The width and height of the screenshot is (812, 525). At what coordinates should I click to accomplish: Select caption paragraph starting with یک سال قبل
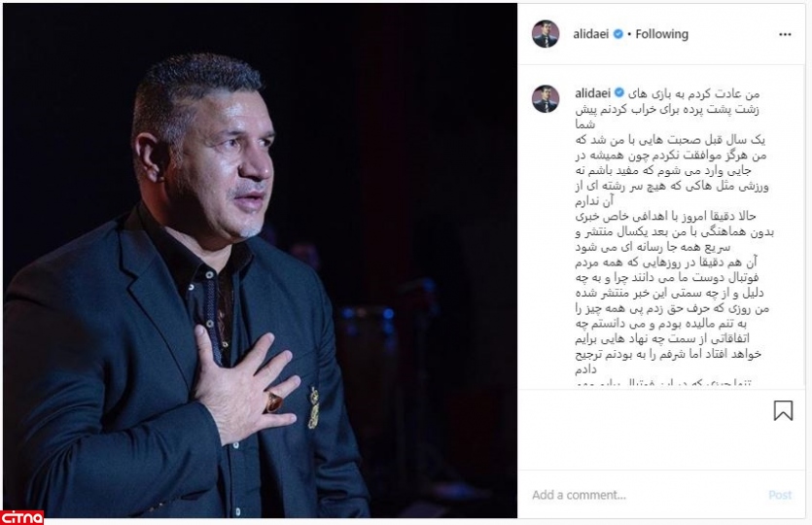coord(672,170)
